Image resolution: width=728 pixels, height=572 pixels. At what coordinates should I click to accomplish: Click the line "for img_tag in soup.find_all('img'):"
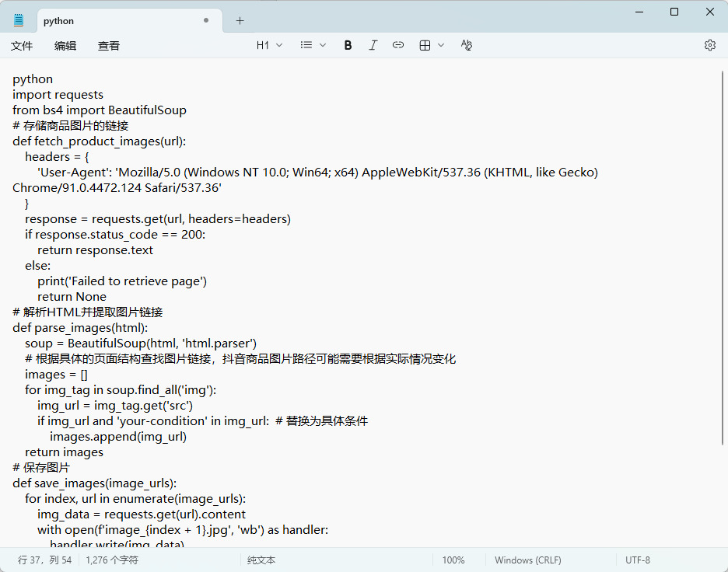[x=121, y=389]
